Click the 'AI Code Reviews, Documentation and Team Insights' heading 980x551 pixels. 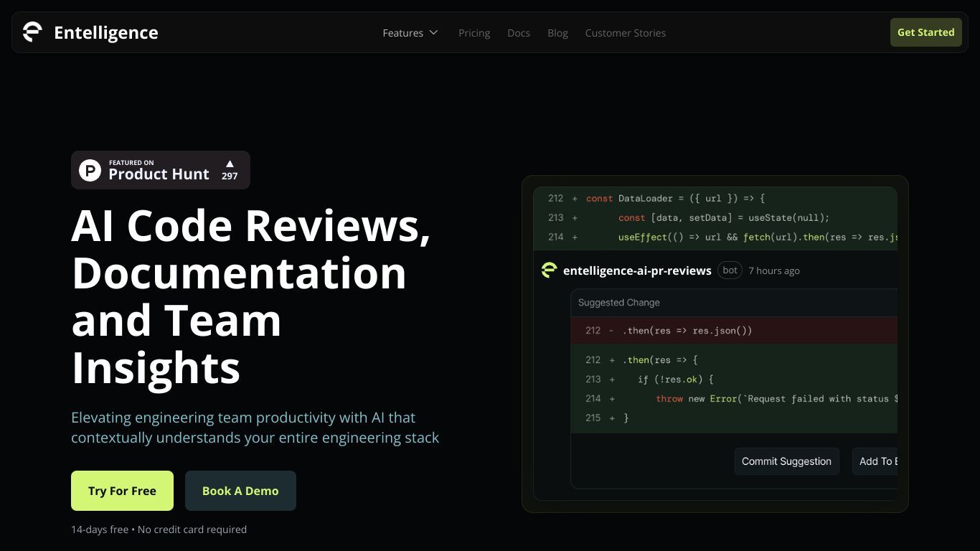(251, 296)
